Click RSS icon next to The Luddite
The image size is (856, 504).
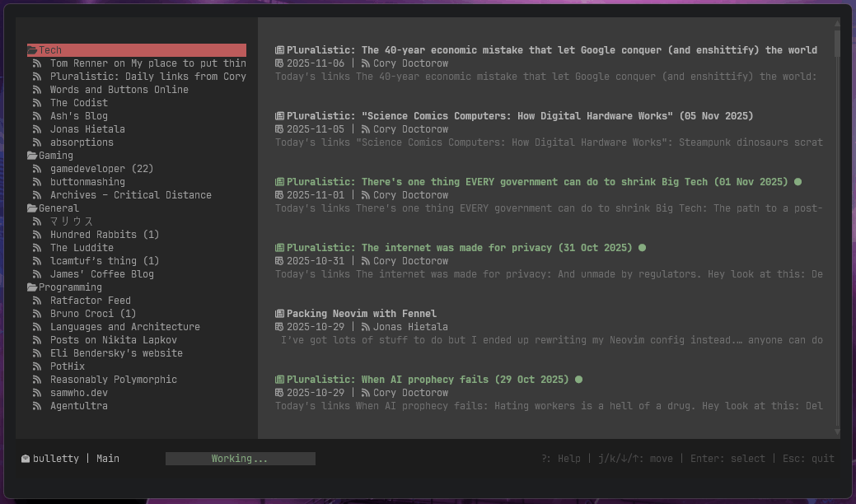[37, 248]
